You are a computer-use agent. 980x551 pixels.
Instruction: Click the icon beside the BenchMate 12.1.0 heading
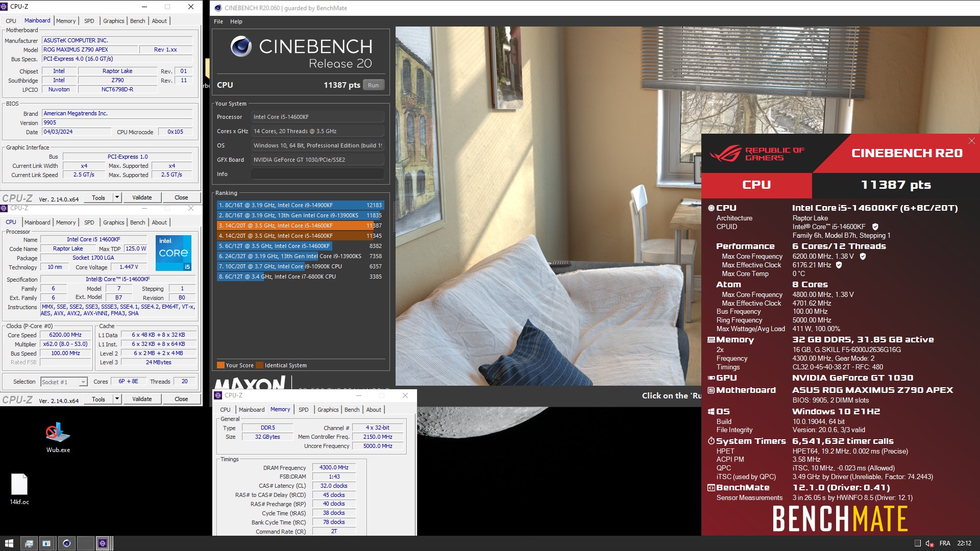(711, 488)
